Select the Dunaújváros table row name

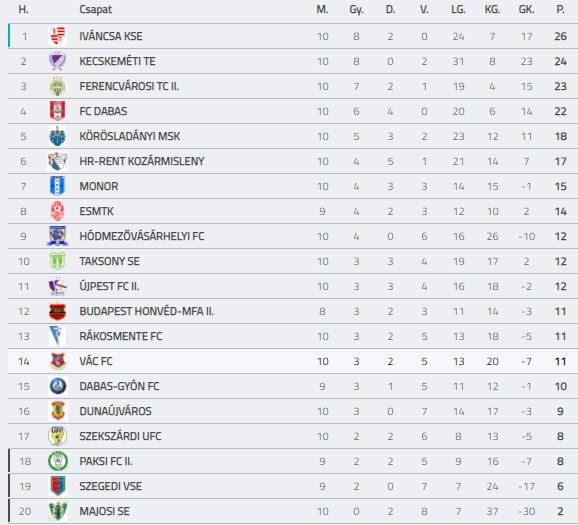click(115, 411)
